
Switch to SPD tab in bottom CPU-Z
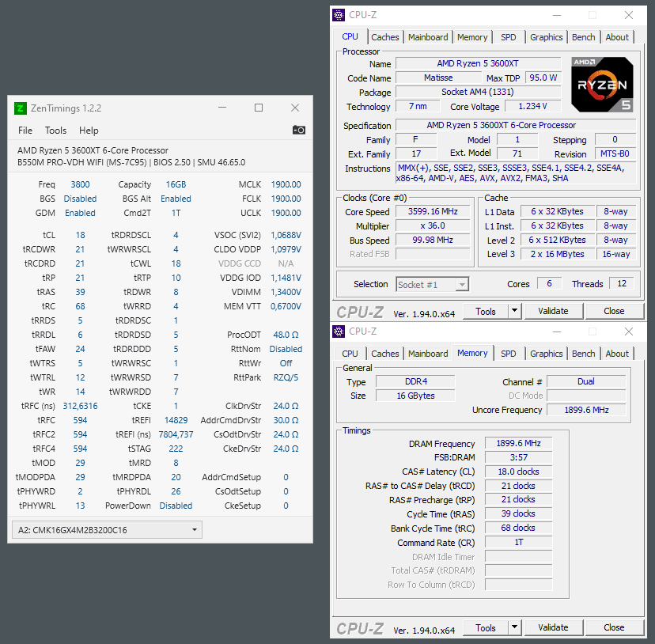tap(508, 354)
